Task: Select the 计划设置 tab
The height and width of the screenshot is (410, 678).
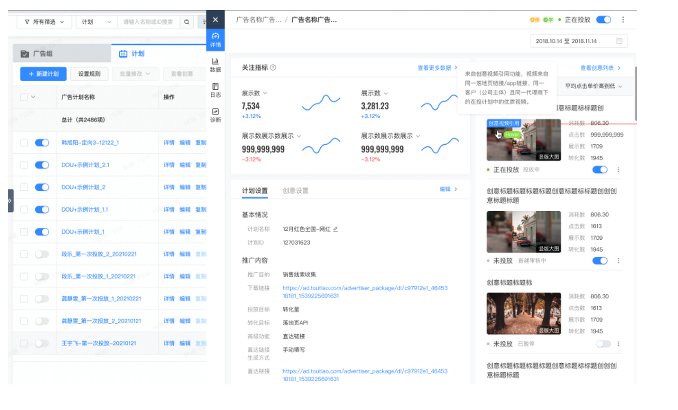Action: point(255,191)
